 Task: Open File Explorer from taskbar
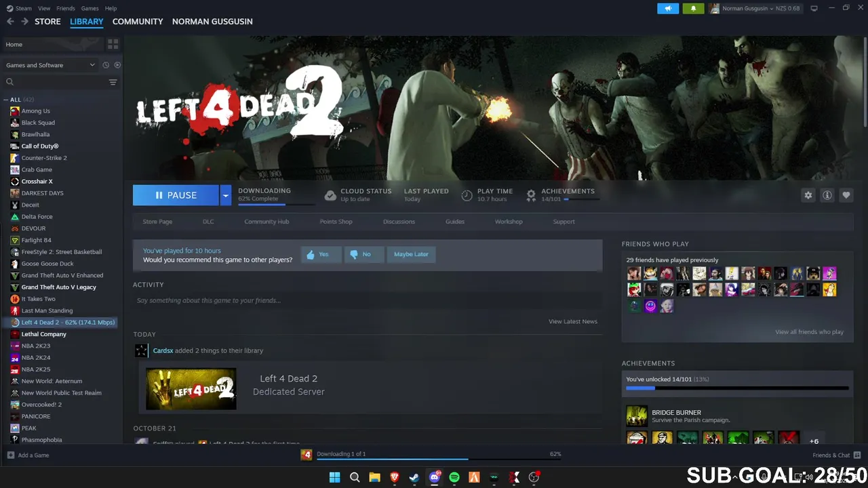[x=374, y=477]
